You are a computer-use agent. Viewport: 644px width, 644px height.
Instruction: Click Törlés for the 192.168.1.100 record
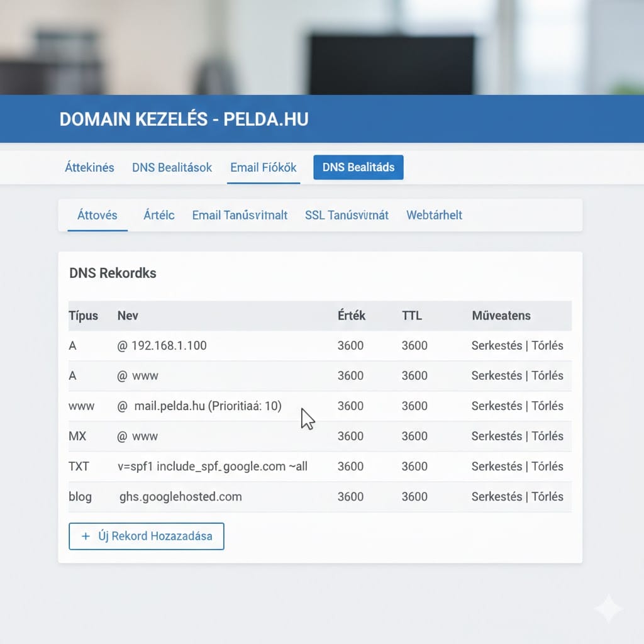pos(547,345)
